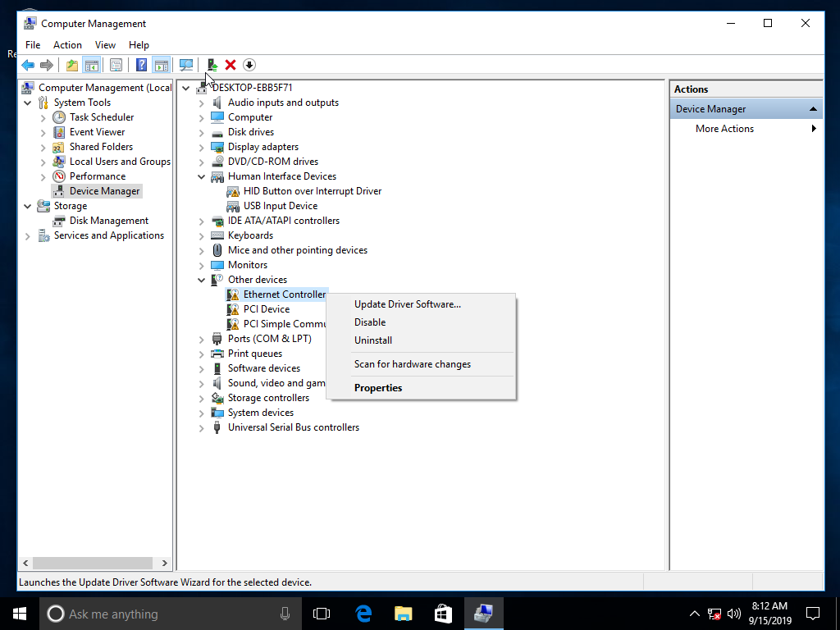
Task: Expand the Display adapters node
Action: pyautogui.click(x=202, y=147)
